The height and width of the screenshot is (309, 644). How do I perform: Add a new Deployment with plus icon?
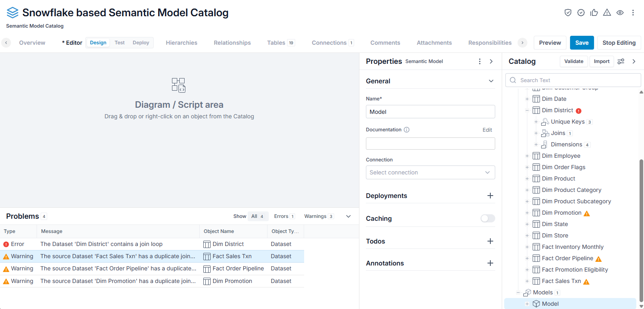tap(490, 196)
